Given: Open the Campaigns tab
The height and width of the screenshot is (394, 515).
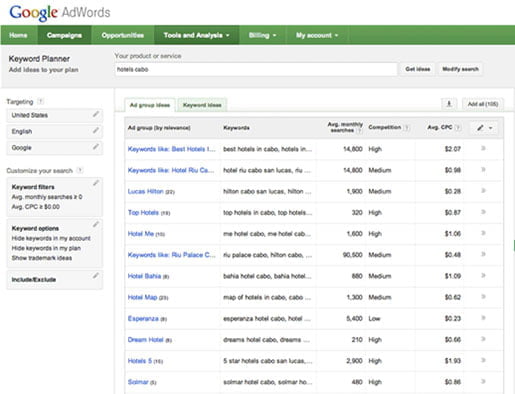Looking at the screenshot, I should [64, 35].
